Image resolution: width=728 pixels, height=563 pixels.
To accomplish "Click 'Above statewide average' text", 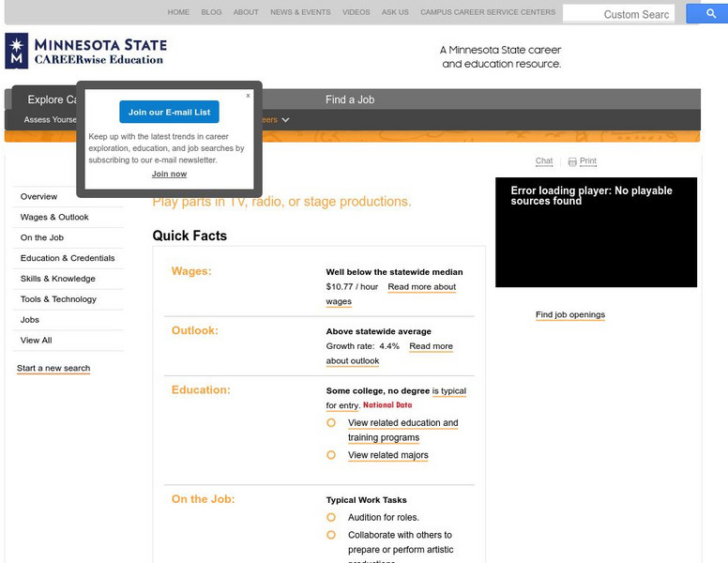I will (378, 331).
